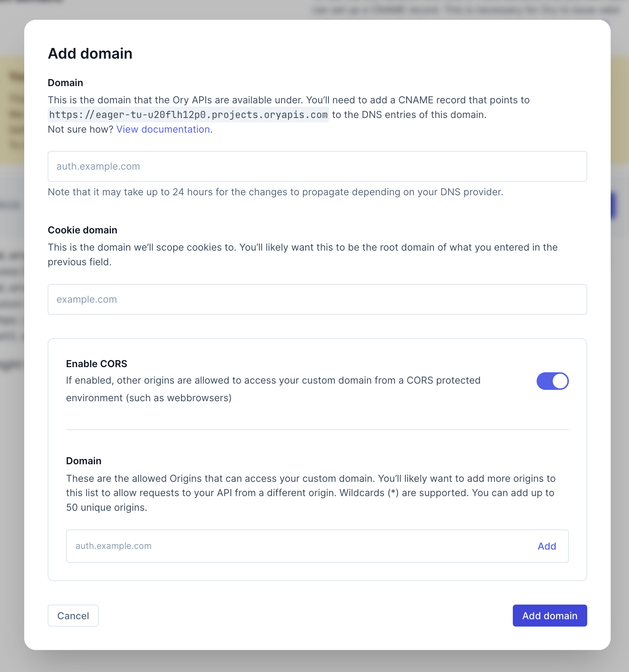Click Add beside the origin field
Viewport: 629px width, 672px height.
click(x=547, y=546)
